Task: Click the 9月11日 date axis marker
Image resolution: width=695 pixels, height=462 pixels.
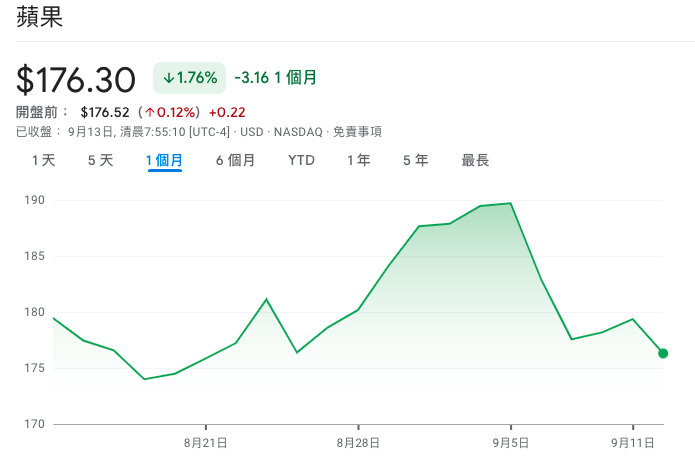Action: (633, 442)
